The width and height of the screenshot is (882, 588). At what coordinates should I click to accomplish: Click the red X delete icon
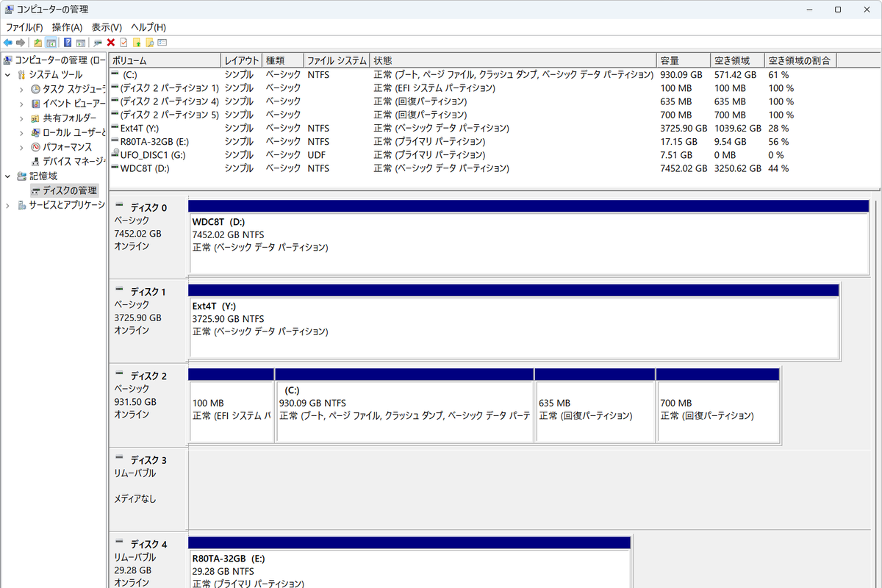pos(110,42)
